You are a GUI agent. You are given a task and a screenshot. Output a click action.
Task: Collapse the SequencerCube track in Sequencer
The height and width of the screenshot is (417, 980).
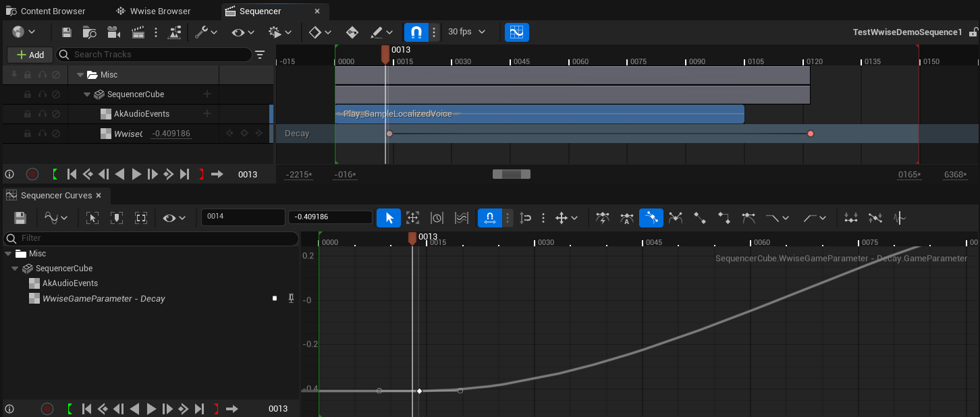coord(86,94)
